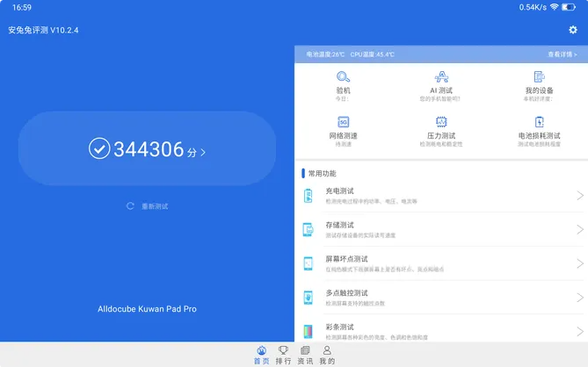Tap the 彩条测试 color bar icon

click(309, 332)
